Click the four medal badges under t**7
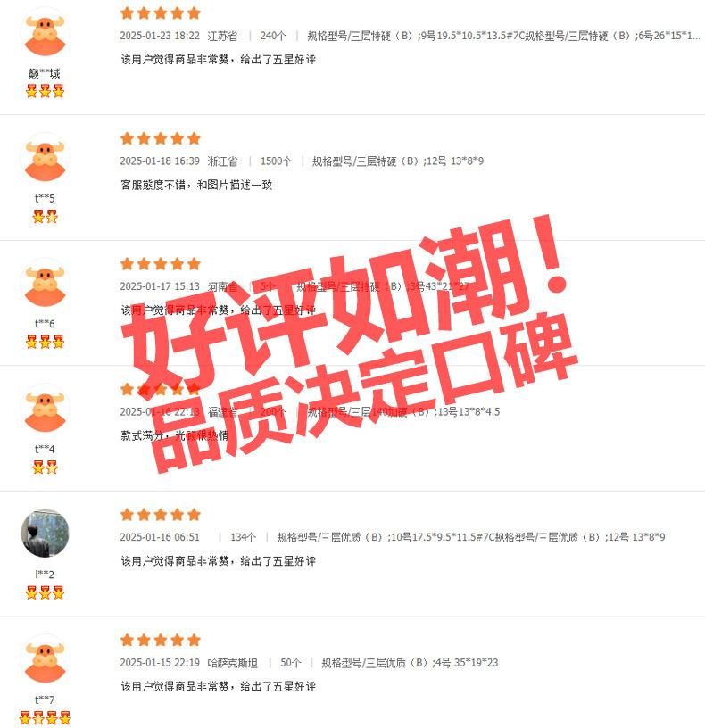 (x=45, y=718)
